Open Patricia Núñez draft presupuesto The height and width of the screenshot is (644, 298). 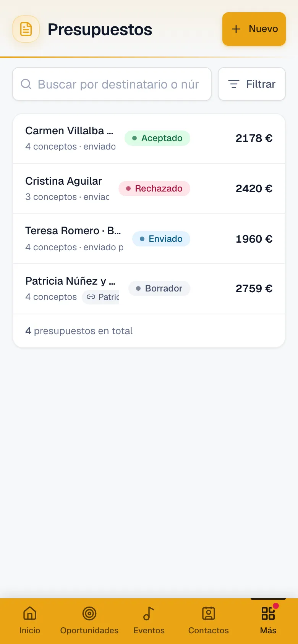149,289
